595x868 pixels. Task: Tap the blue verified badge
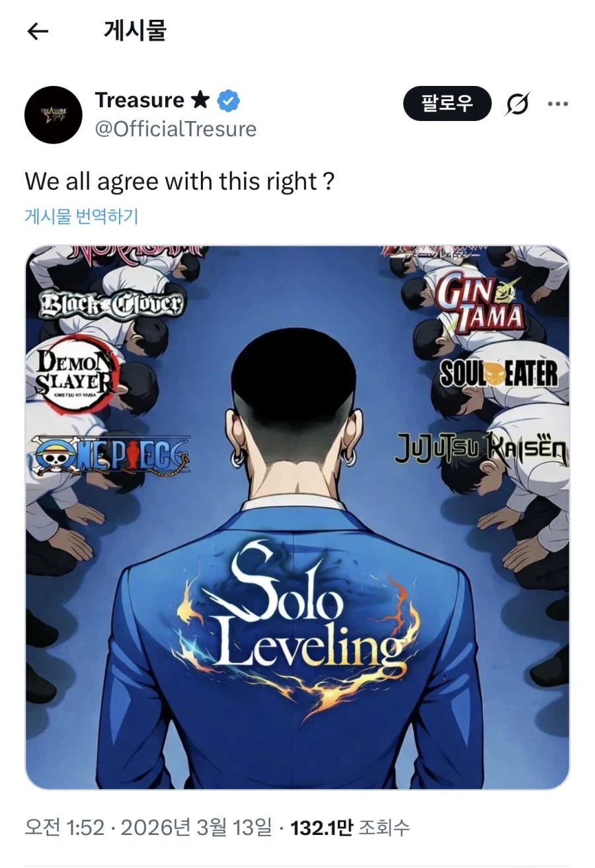click(229, 101)
